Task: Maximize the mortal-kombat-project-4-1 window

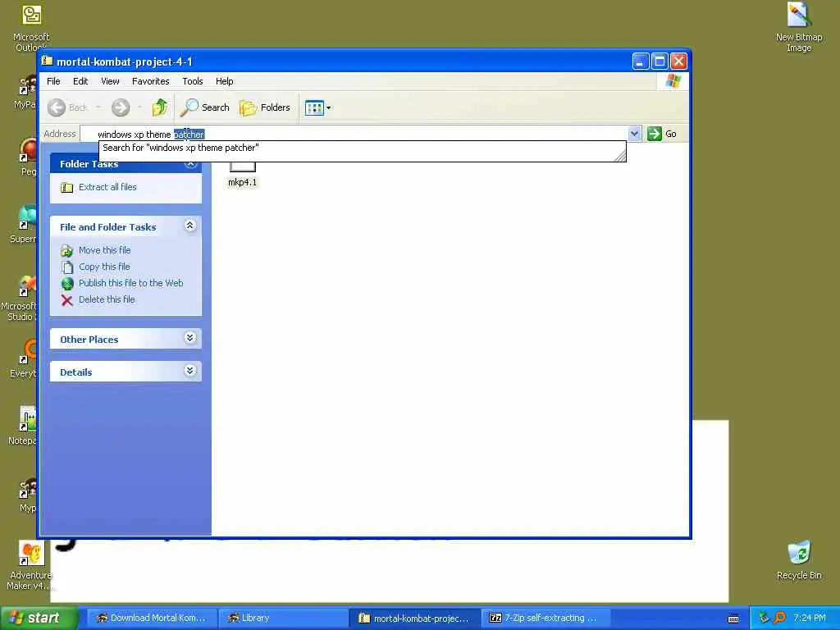Action: [x=660, y=62]
